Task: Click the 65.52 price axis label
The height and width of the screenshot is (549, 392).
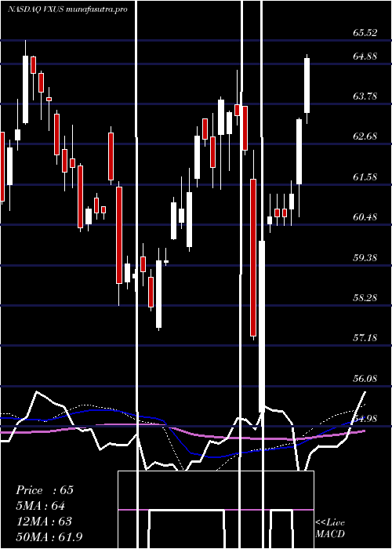Action: 365,33
